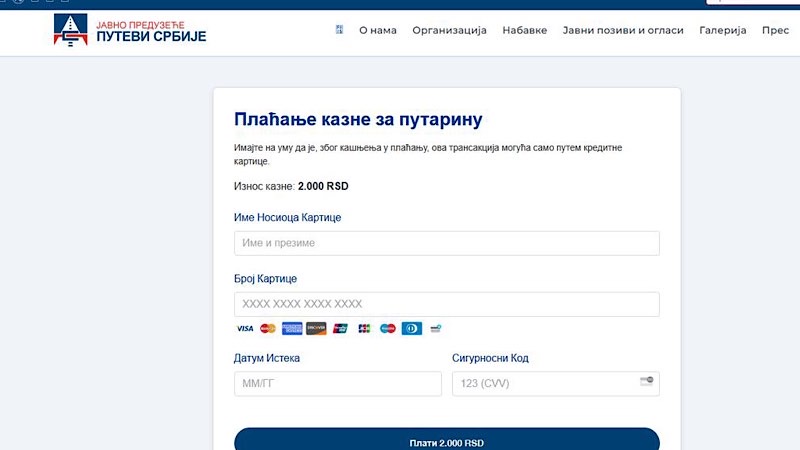Open the Галерија menu
This screenshot has width=800, height=450.
pos(722,30)
